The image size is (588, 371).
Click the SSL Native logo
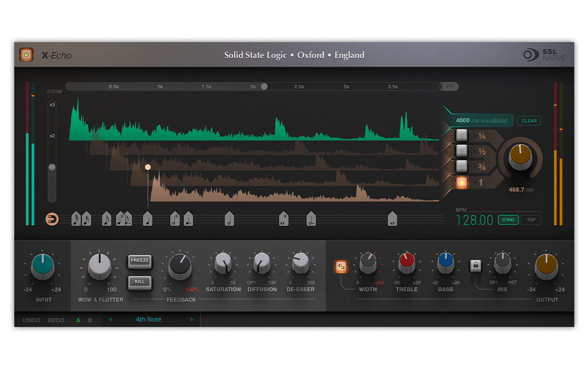coord(544,55)
